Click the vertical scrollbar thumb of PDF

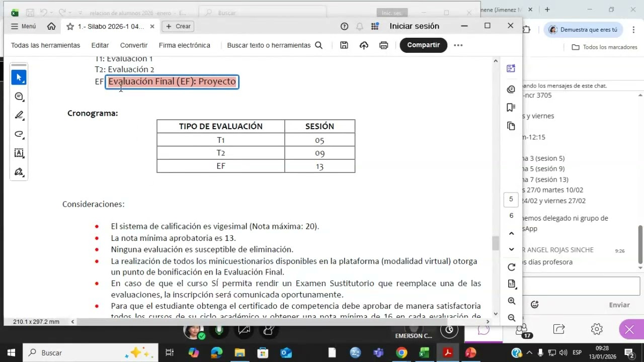tap(496, 243)
